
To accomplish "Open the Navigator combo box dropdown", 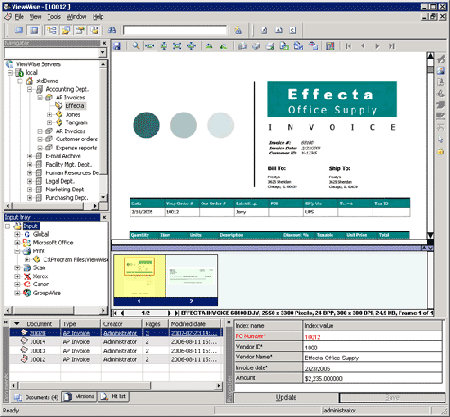I will (x=103, y=52).
